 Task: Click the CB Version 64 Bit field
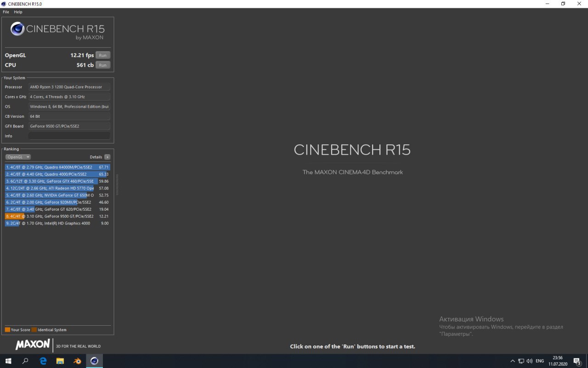[x=69, y=116]
